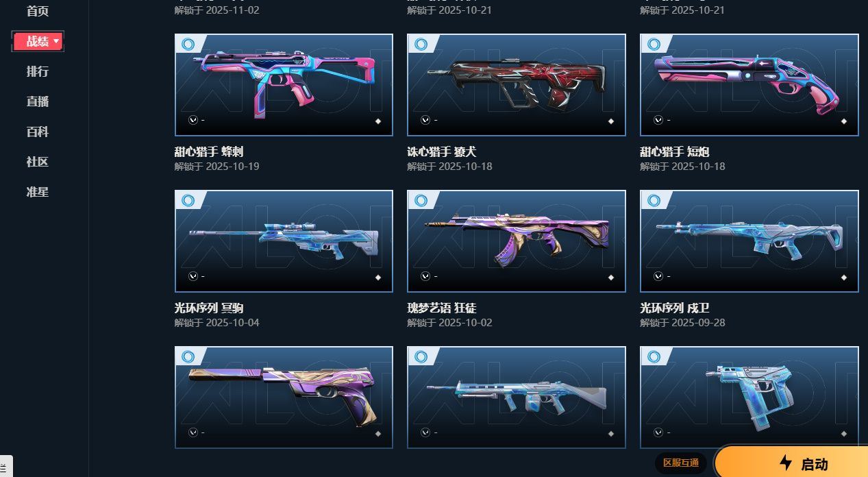This screenshot has width=868, height=477.
Task: Click the Valorant logo icon on 光环序列 戍卫 card
Action: (x=658, y=276)
